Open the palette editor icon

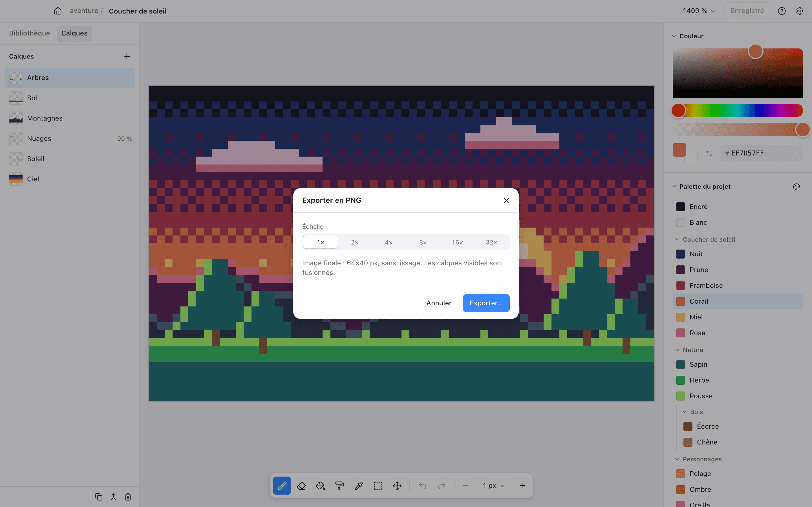[x=796, y=187]
